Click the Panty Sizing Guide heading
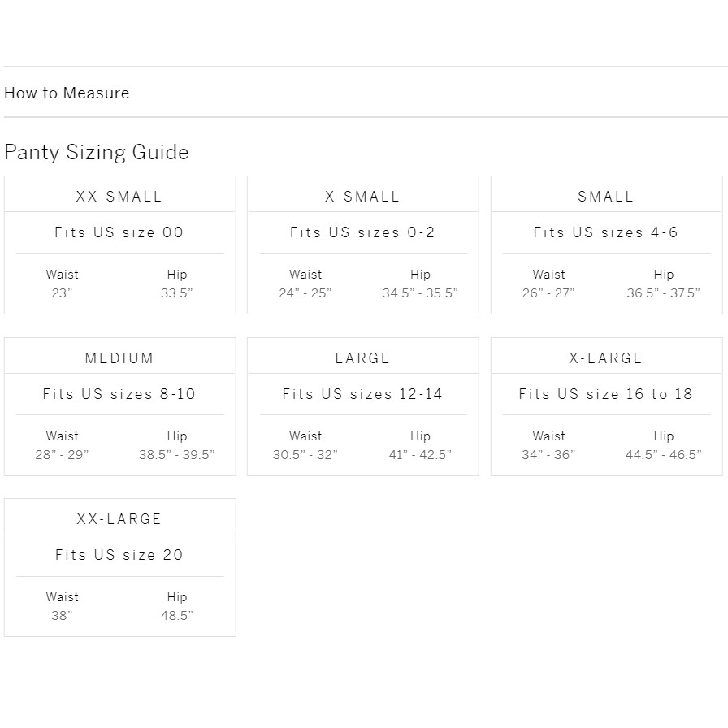 97,152
